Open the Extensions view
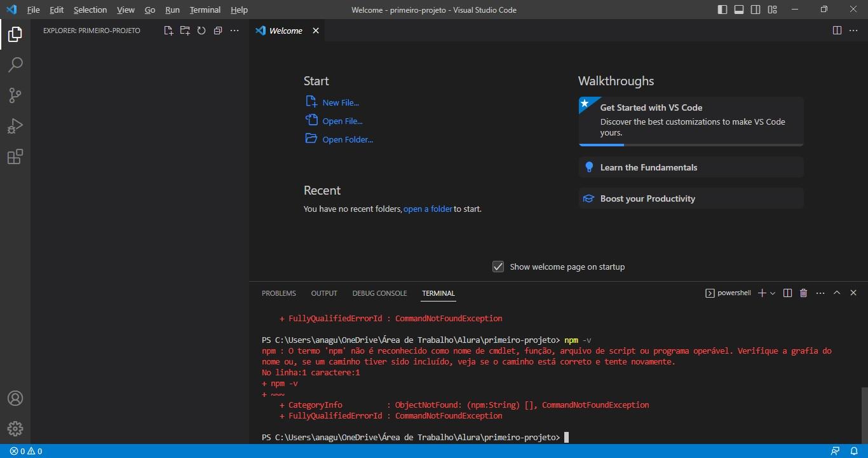This screenshot has width=868, height=458. 15,156
